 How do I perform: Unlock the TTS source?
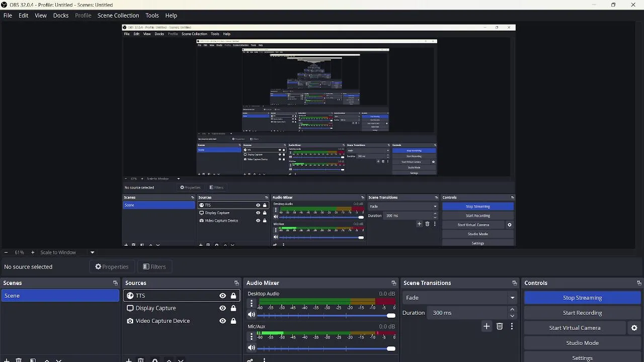tap(233, 296)
